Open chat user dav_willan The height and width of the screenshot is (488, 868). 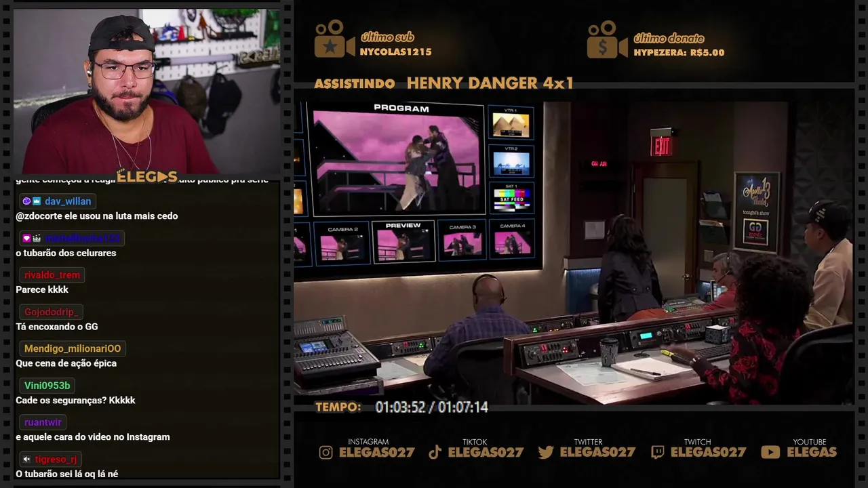68,201
